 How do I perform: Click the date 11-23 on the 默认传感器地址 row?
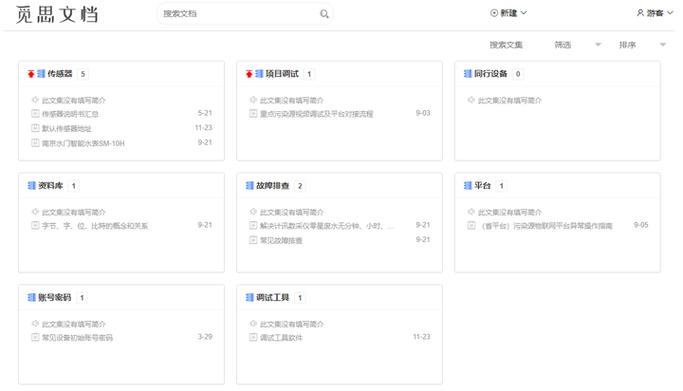[203, 128]
